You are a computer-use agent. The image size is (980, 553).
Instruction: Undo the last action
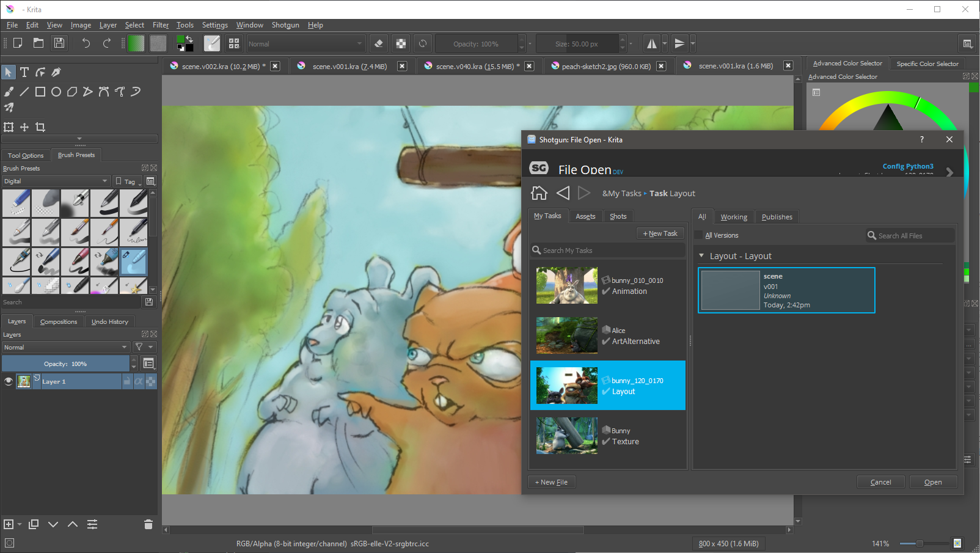pyautogui.click(x=86, y=43)
